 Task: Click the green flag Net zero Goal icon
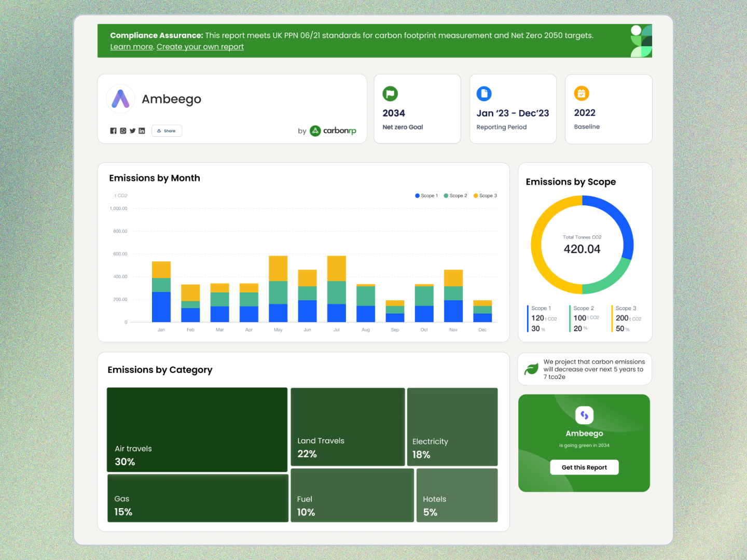(x=390, y=94)
